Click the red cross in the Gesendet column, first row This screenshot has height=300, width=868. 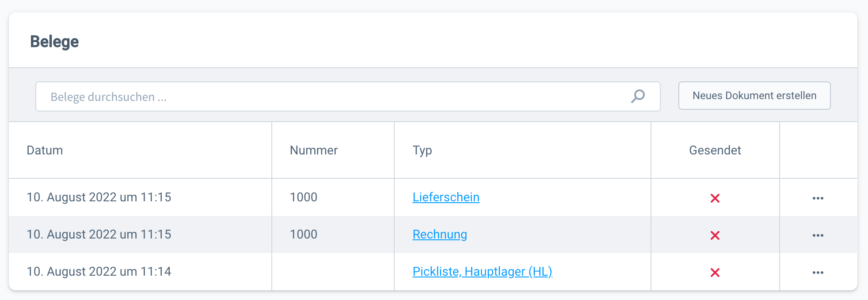[x=715, y=198]
